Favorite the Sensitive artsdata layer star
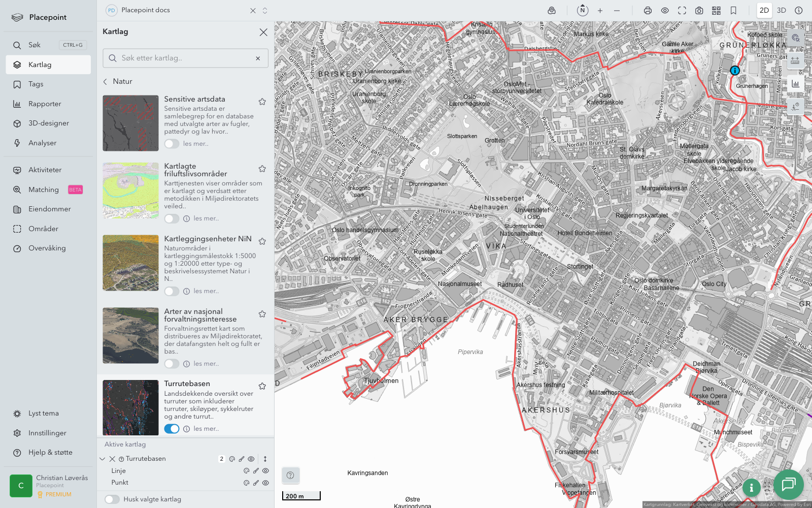Screen dimensions: 812x508 (262, 102)
